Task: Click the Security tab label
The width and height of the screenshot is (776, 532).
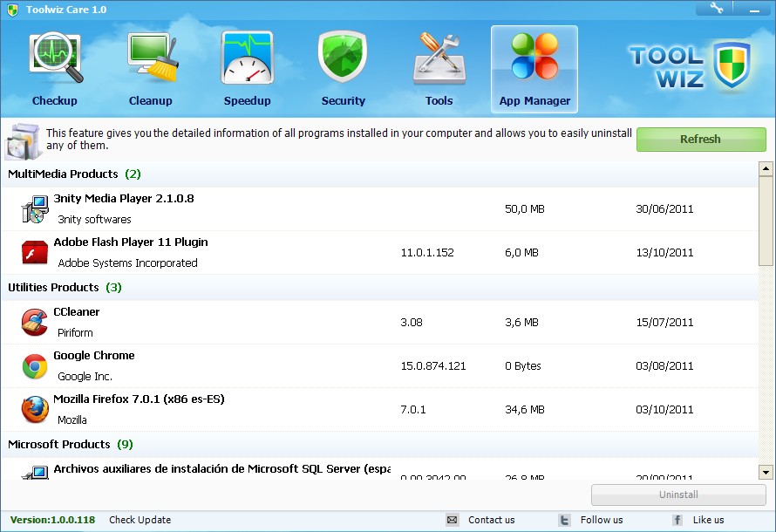Action: 343,100
